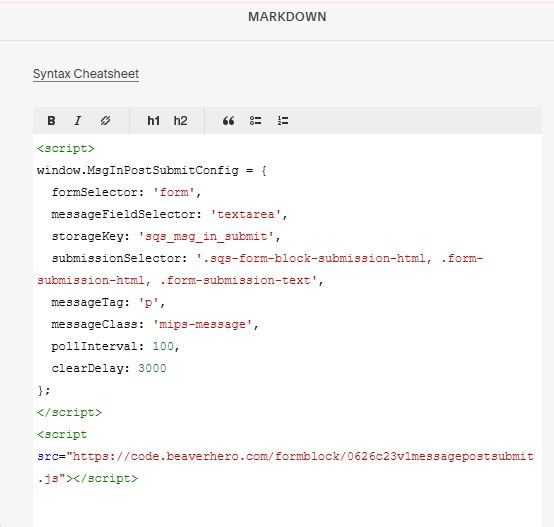The image size is (554, 527).
Task: Apply bold formatting with the B icon
Action: pos(51,121)
